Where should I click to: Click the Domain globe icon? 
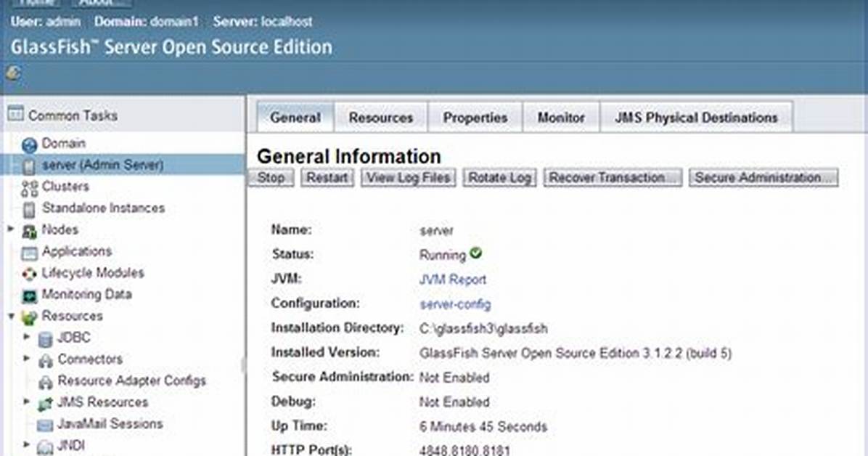[29, 145]
